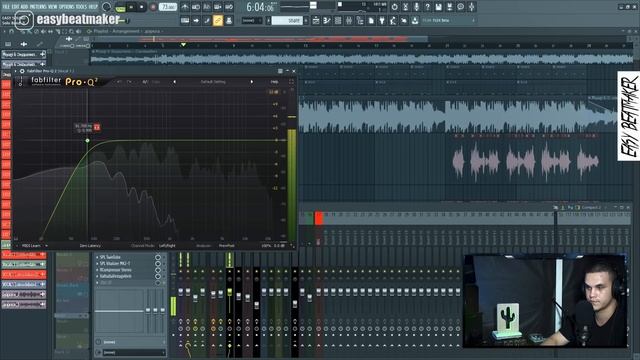The width and height of the screenshot is (640, 360).
Task: Open the VIEW menu
Action: [x=53, y=7]
